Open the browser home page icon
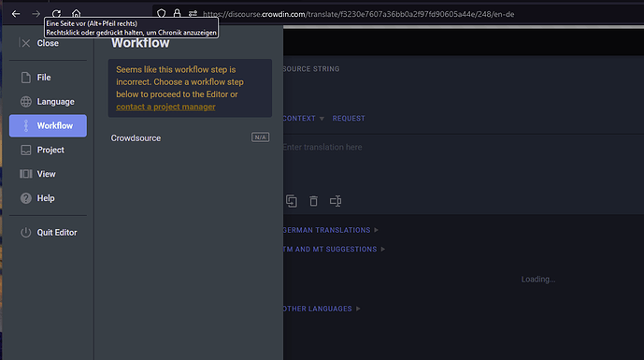 [76, 14]
